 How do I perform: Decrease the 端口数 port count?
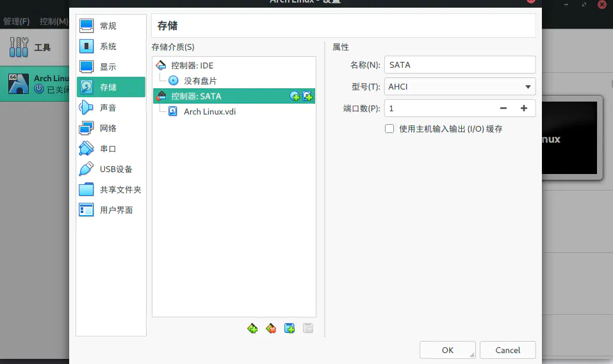click(x=503, y=109)
